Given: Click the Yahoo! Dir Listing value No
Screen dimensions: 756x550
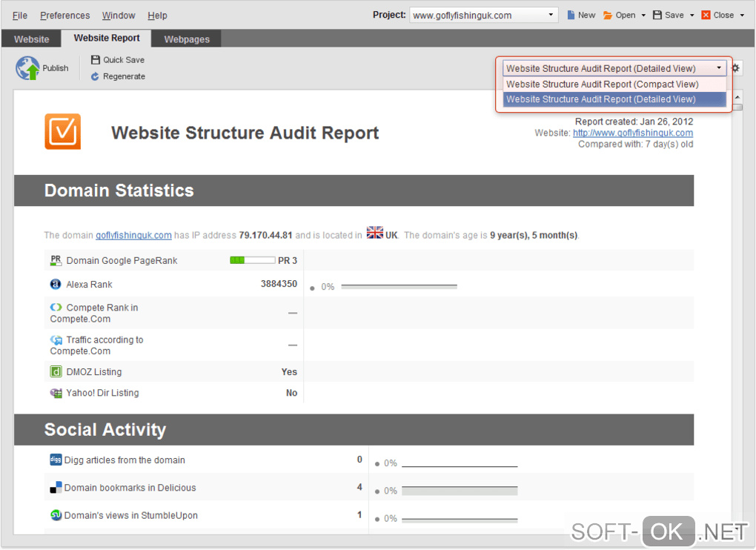Looking at the screenshot, I should tap(291, 393).
